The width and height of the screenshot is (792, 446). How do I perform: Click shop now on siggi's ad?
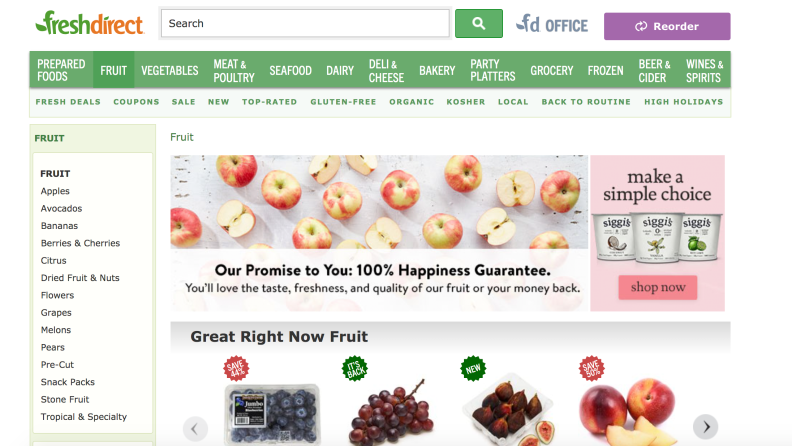[658, 287]
